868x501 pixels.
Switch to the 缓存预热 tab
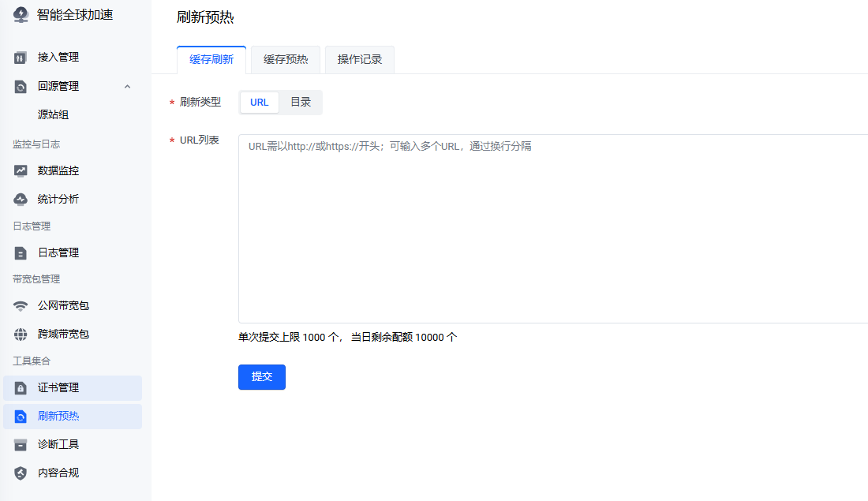coord(286,60)
